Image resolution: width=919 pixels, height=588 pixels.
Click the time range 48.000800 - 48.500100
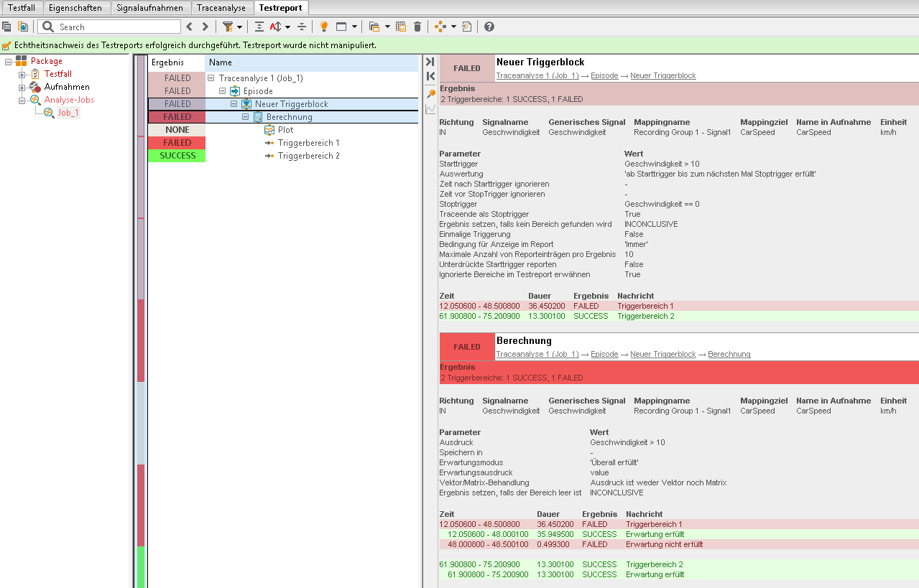click(x=489, y=544)
